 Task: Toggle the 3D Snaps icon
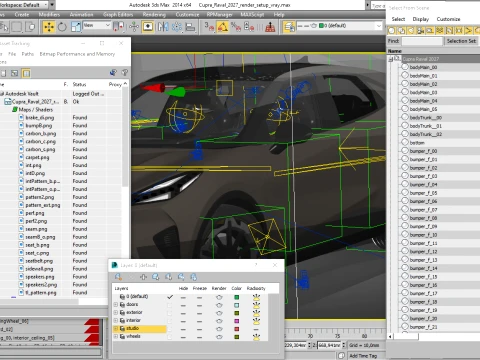209,27
